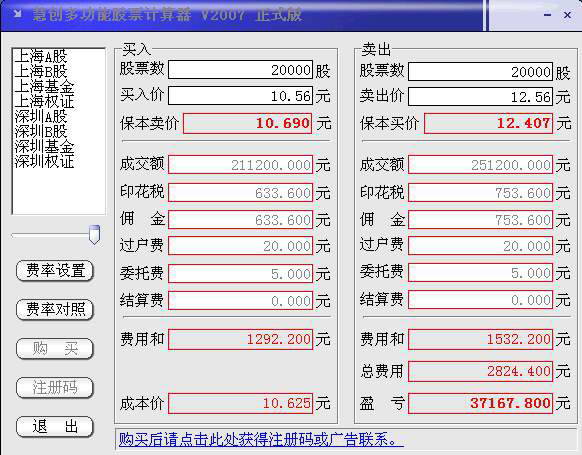The height and width of the screenshot is (455, 582).
Task: Select 深圳基金 in the market list
Action: [x=44, y=147]
